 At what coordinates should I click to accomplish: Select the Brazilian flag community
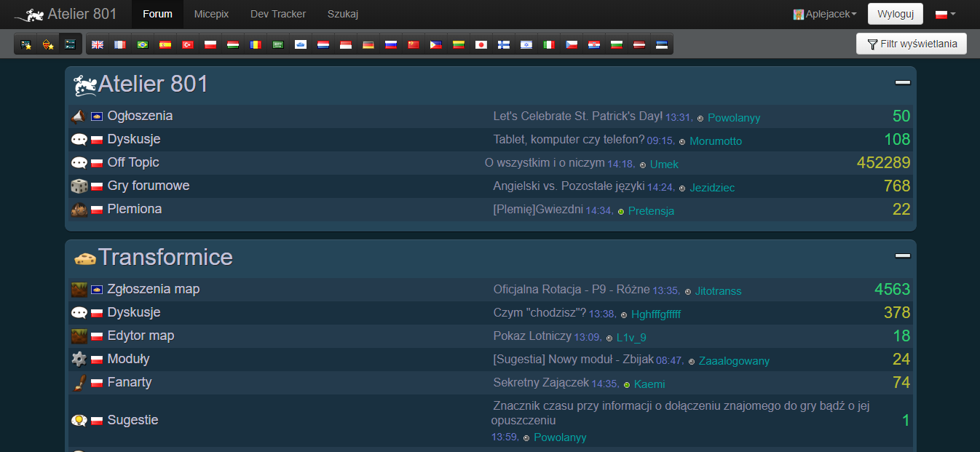pos(143,44)
